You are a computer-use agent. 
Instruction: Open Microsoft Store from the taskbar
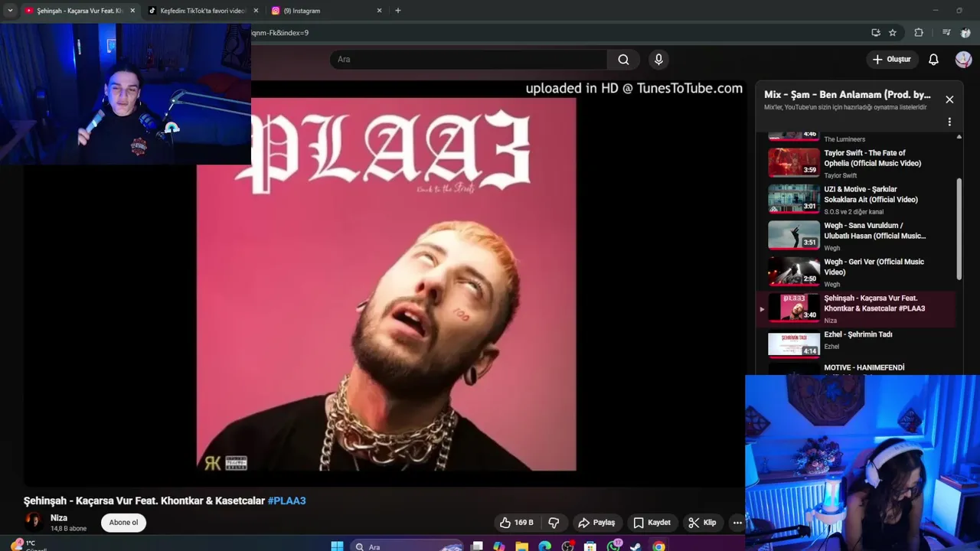[590, 546]
